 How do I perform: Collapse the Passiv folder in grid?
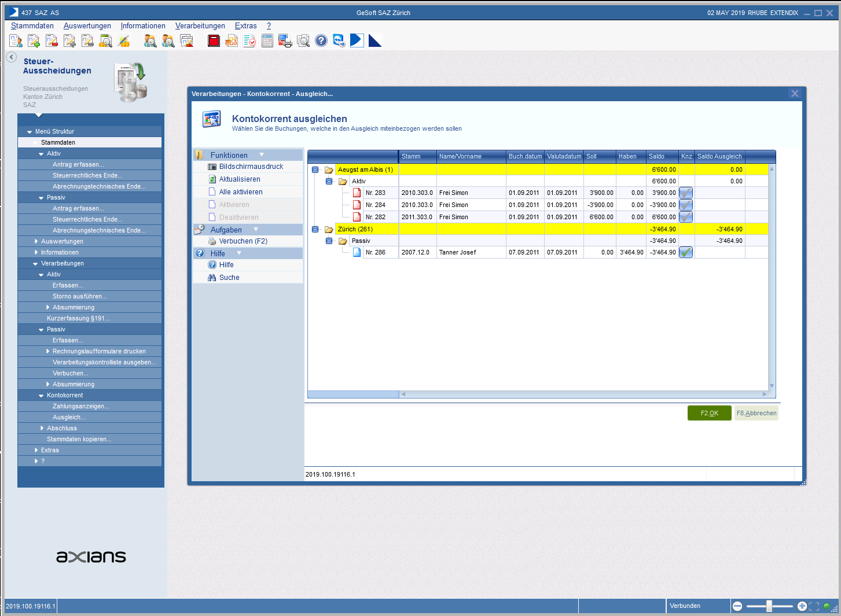(329, 241)
